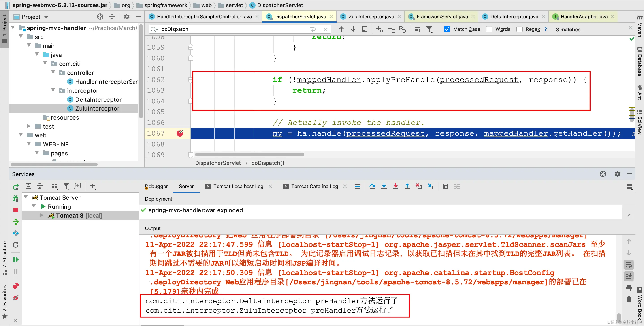Pause program in Services sidebar

click(x=15, y=271)
